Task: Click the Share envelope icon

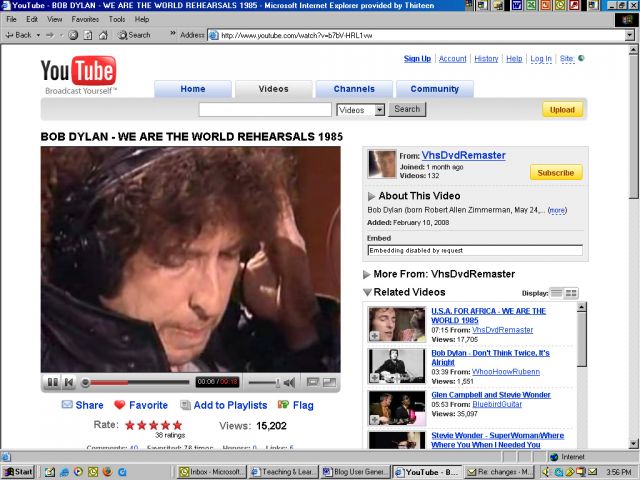Action: [67, 404]
